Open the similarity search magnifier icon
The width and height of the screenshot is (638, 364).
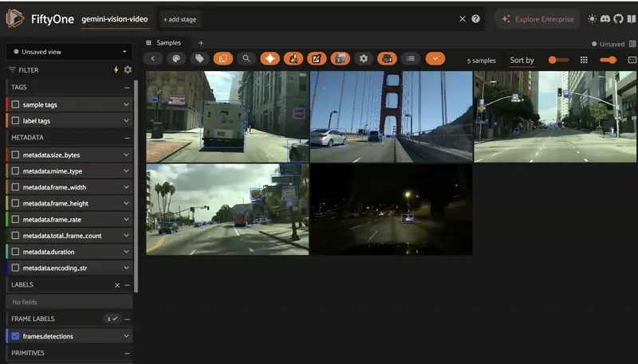[246, 58]
